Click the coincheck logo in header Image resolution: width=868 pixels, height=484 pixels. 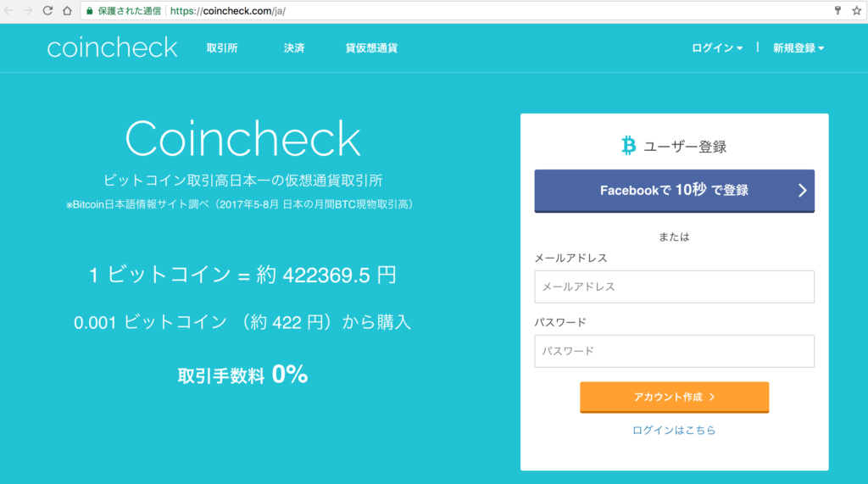[113, 47]
